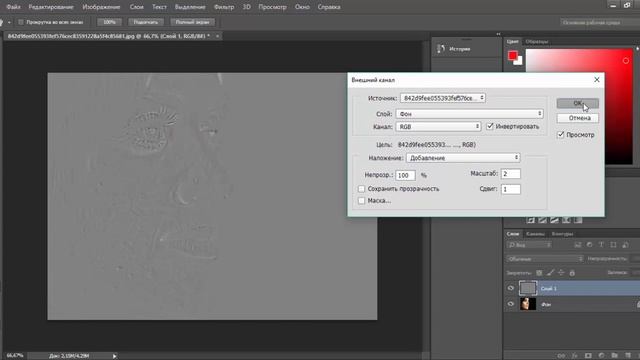
Task: Switch to the Каналы tab
Action: click(535, 234)
